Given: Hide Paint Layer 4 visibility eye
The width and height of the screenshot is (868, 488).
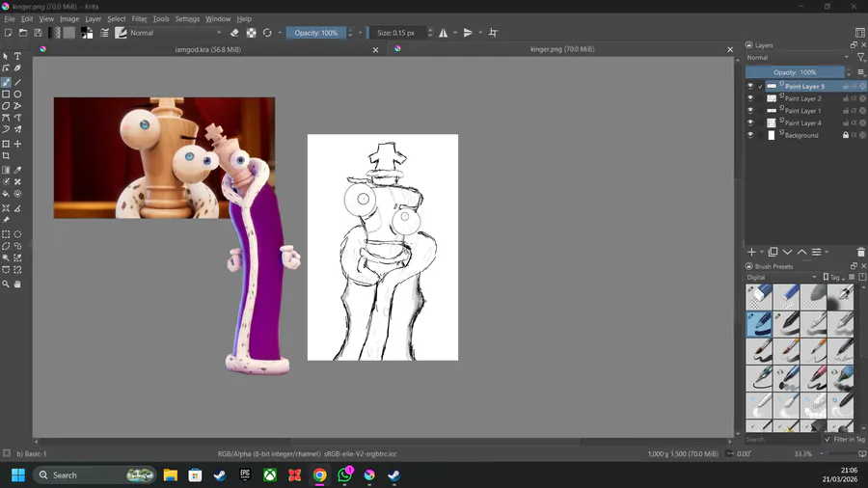Looking at the screenshot, I should 750,122.
